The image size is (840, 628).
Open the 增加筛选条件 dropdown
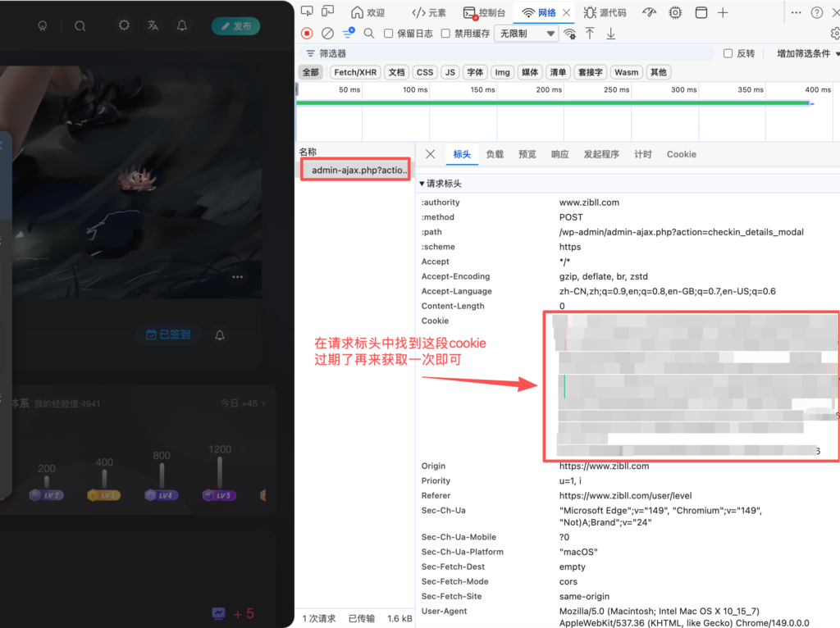point(808,53)
